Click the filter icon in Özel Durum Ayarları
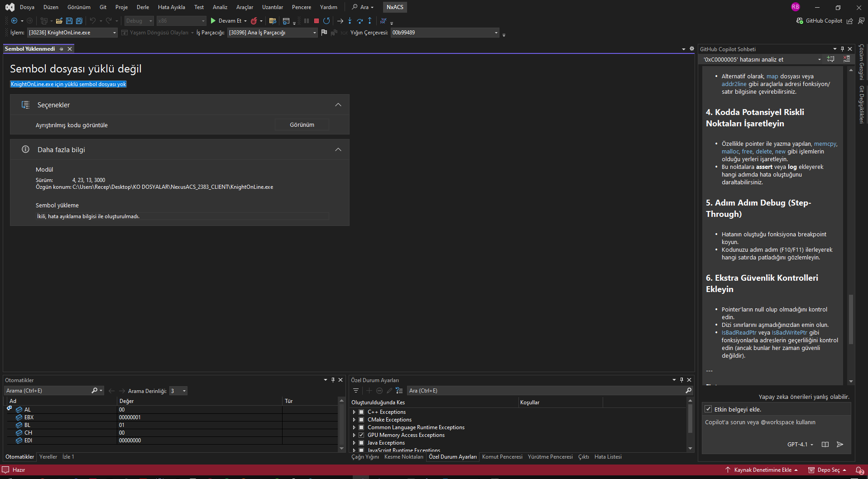The width and height of the screenshot is (868, 479). point(356,391)
